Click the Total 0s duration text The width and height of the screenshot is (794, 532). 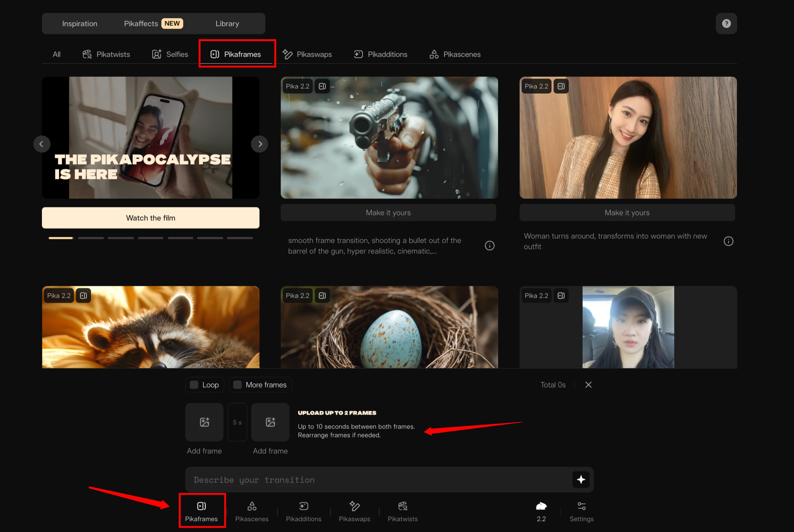click(x=553, y=385)
